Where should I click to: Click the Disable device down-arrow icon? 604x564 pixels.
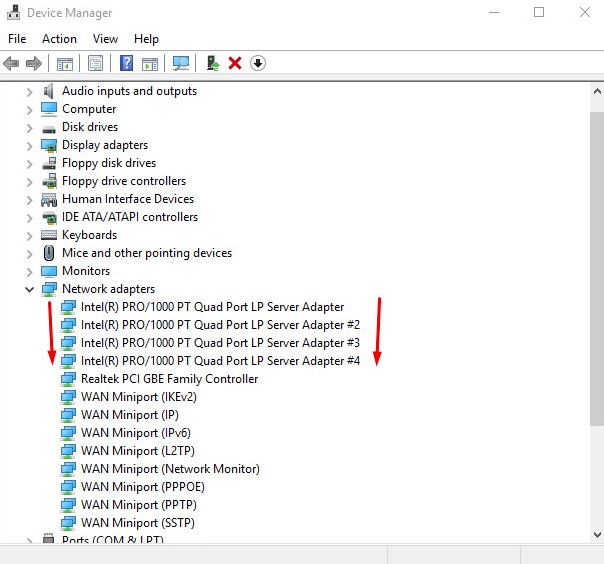point(258,63)
